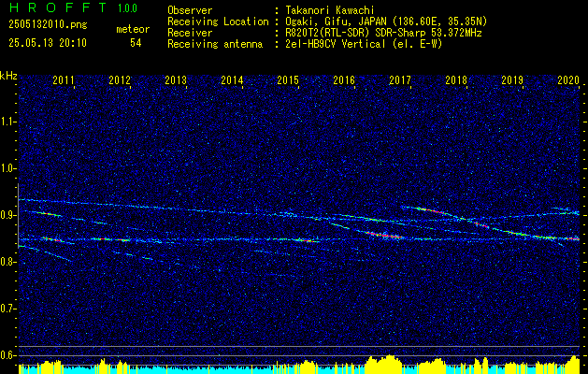Click the HROFFT program title
This screenshot has width=588, height=374.
click(x=57, y=7)
